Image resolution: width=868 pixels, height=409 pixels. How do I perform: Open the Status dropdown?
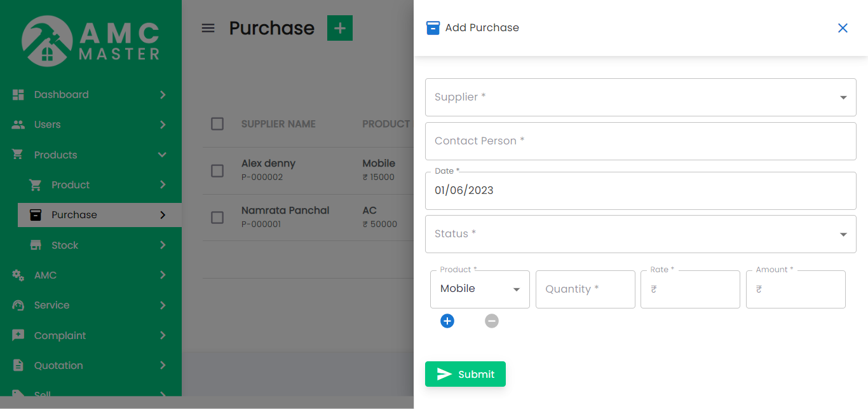point(640,234)
